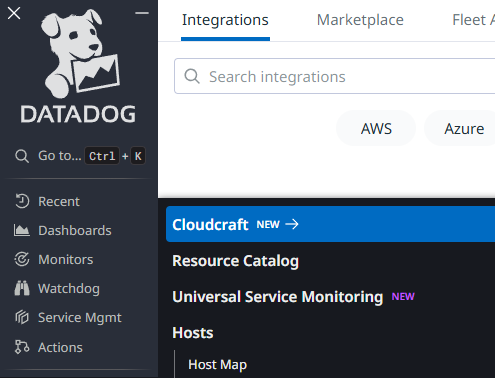Open Cloudcraft from the flyout menu
Image resolution: width=495 pixels, height=378 pixels.
[330, 224]
